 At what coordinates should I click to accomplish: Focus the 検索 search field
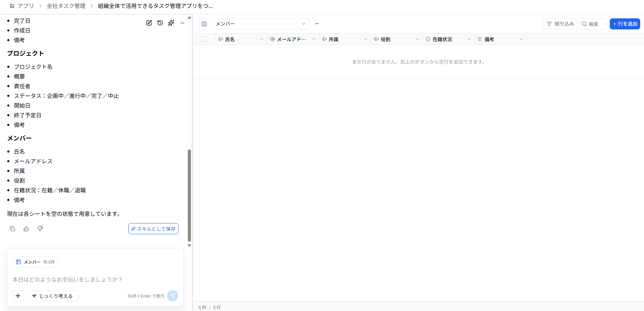click(594, 24)
